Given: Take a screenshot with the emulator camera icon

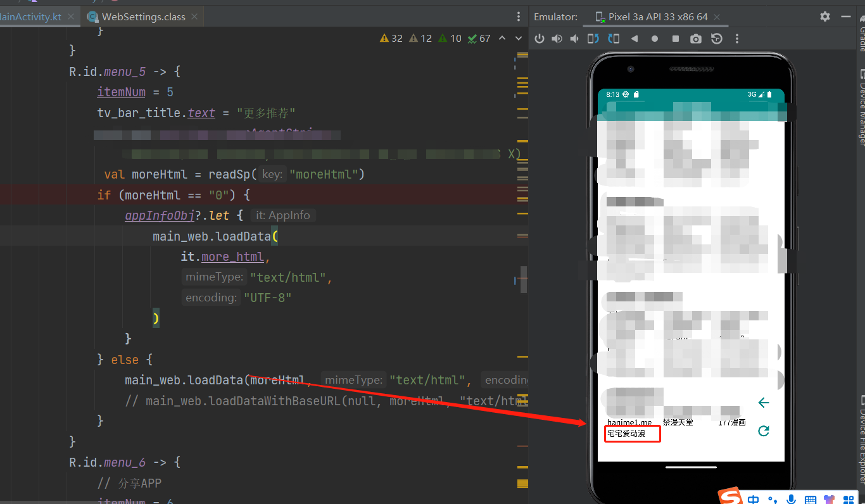Looking at the screenshot, I should click(x=695, y=39).
